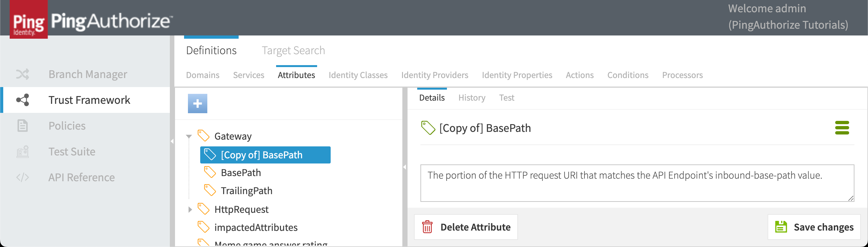Image resolution: width=868 pixels, height=247 pixels.
Task: Click the API Reference code icon
Action: tap(23, 177)
